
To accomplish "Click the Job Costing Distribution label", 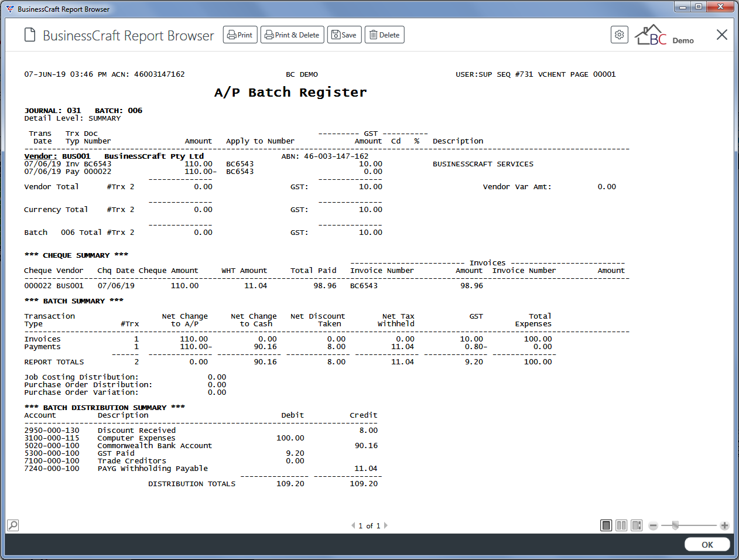I will 81,377.
